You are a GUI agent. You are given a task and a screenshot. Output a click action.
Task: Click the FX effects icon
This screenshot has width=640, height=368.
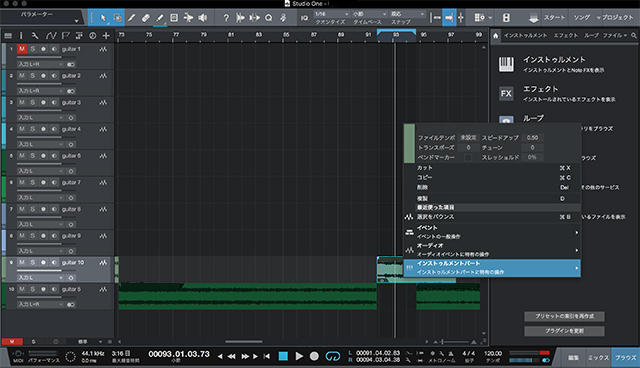pos(506,93)
